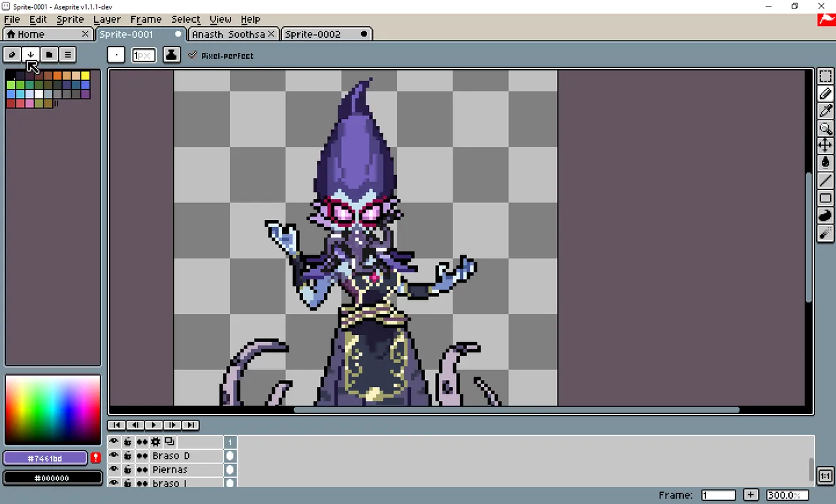This screenshot has height=504, width=836.
Task: Open the ink type button
Action: point(171,55)
